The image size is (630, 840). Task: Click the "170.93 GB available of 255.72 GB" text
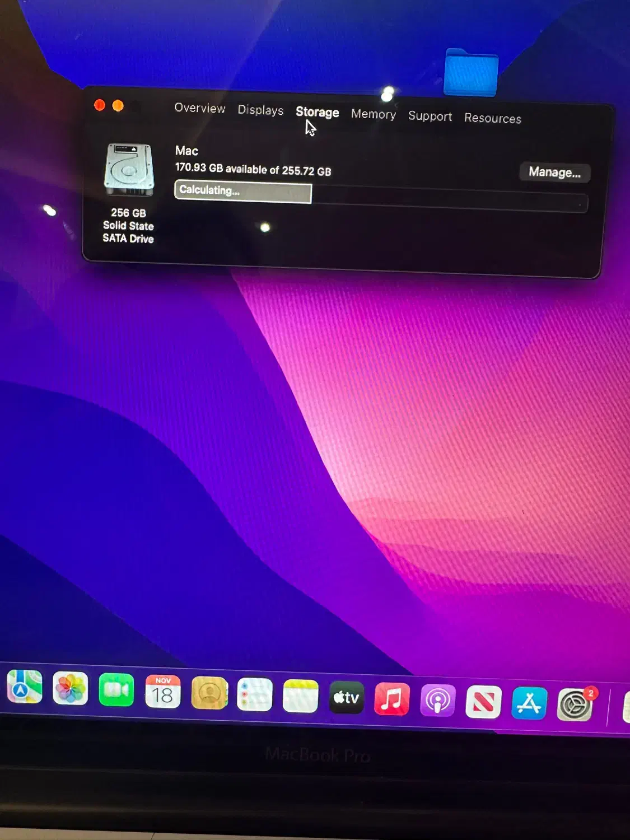click(253, 169)
